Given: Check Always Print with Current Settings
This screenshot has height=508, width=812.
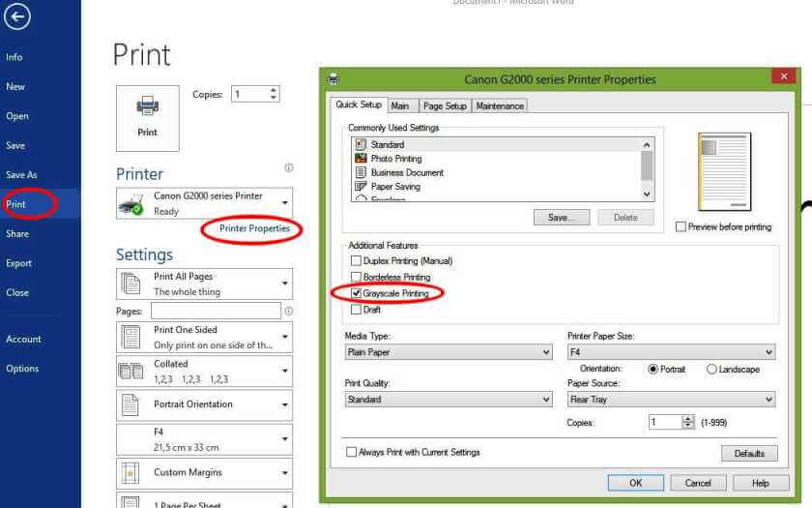Looking at the screenshot, I should 351,452.
